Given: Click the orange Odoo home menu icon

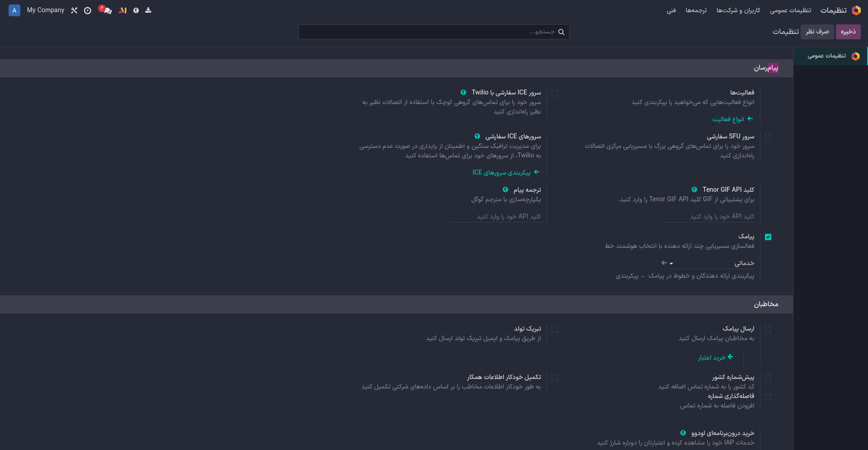Looking at the screenshot, I should (856, 10).
